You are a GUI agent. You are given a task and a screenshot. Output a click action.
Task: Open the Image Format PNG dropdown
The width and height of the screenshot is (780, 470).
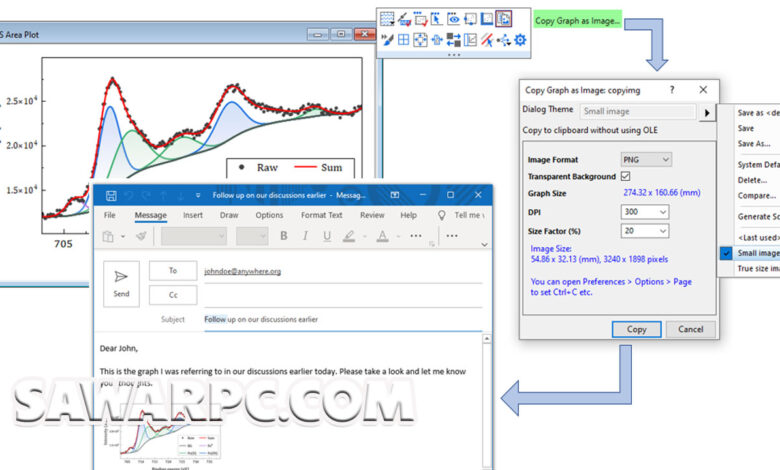646,160
